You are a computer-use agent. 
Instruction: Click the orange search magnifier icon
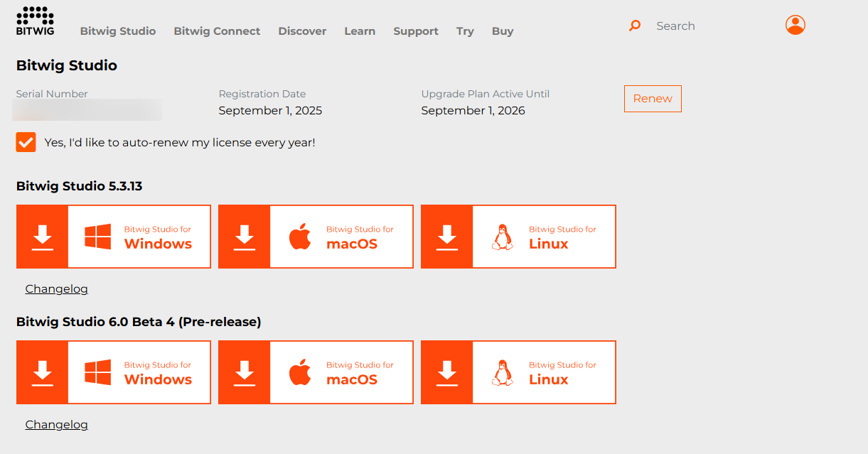635,26
